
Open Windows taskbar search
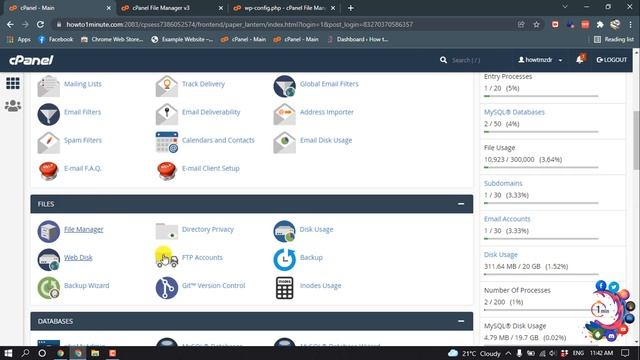click(x=25, y=353)
